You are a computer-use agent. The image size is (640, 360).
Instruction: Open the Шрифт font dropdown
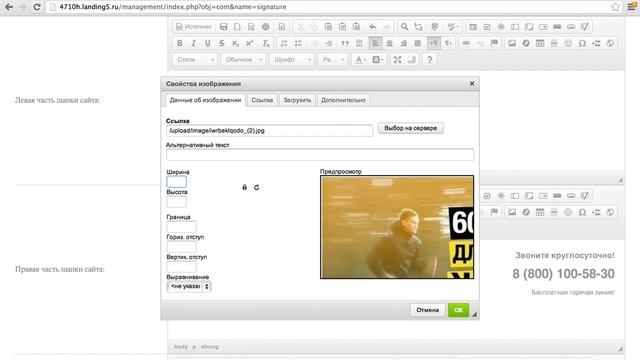pyautogui.click(x=292, y=60)
